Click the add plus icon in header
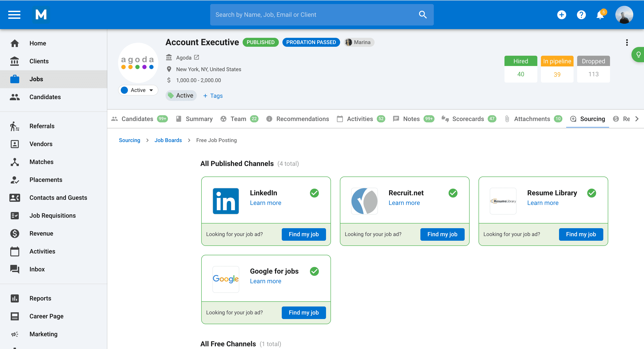644x349 pixels. [561, 15]
